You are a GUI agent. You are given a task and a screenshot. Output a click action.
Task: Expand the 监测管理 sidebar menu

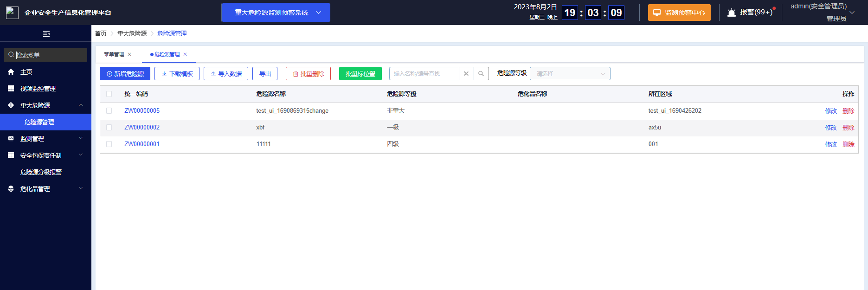point(45,139)
